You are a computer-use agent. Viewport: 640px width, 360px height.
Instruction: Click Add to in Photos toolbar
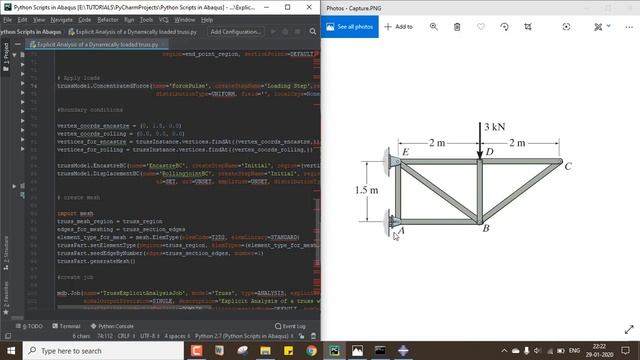point(399,27)
